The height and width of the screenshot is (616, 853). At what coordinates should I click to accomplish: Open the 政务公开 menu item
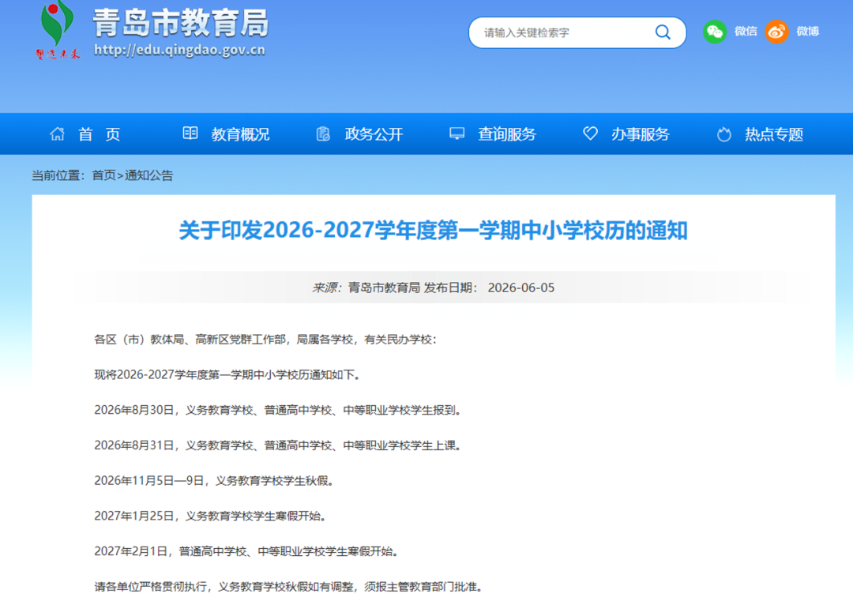(x=374, y=134)
